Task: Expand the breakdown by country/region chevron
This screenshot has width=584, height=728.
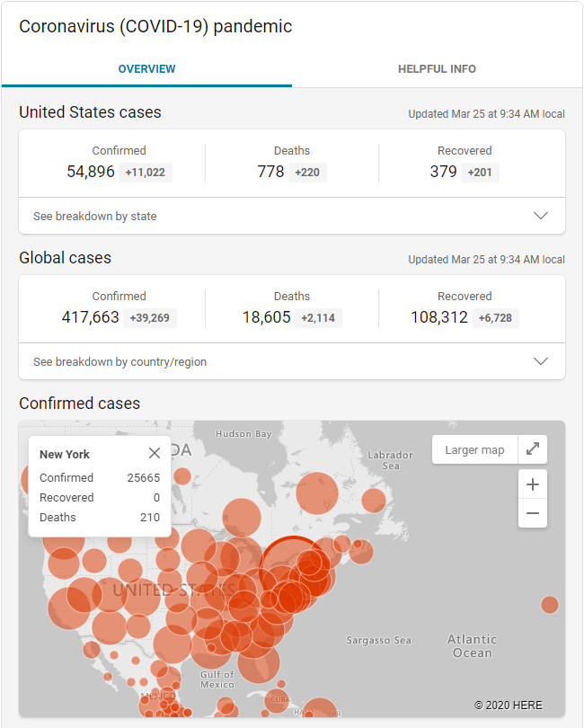Action: pyautogui.click(x=541, y=361)
